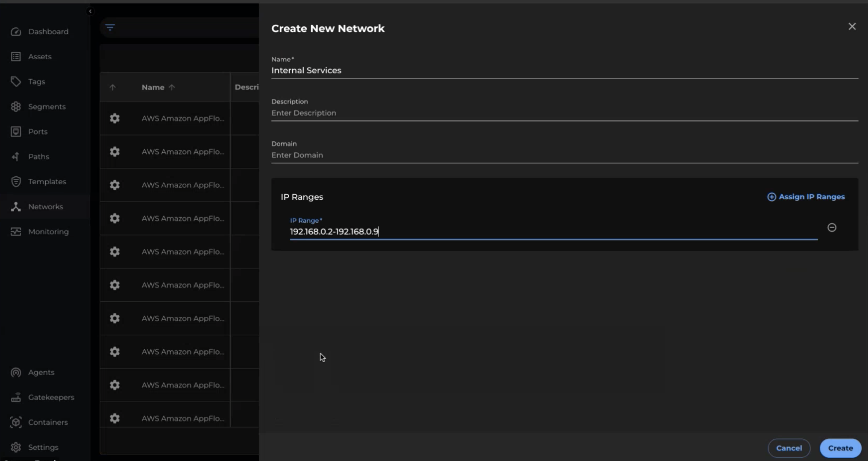Collapse the sidebar with the chevron arrow
Viewport: 868px width, 461px height.
click(x=90, y=11)
